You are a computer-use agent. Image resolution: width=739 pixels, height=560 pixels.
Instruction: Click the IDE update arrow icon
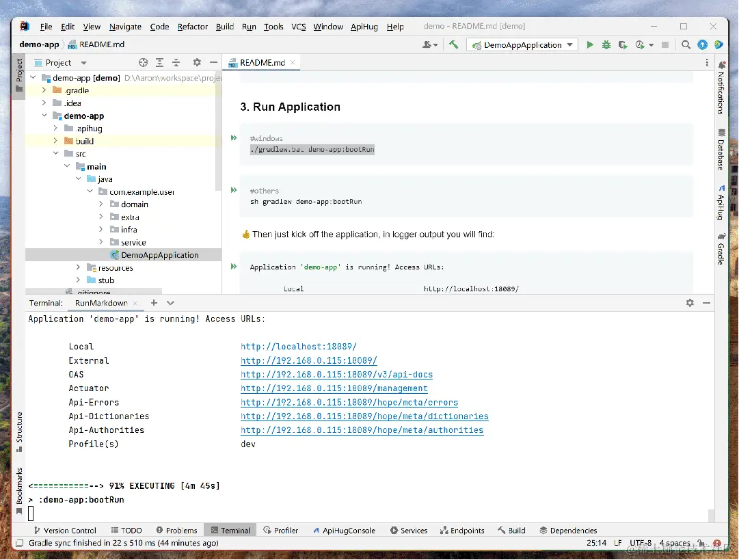pos(702,44)
